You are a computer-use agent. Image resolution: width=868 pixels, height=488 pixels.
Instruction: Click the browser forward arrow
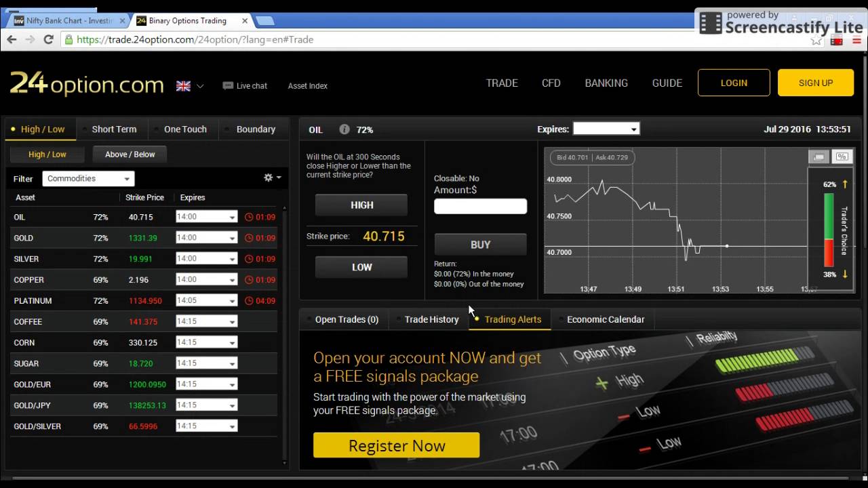tap(30, 39)
